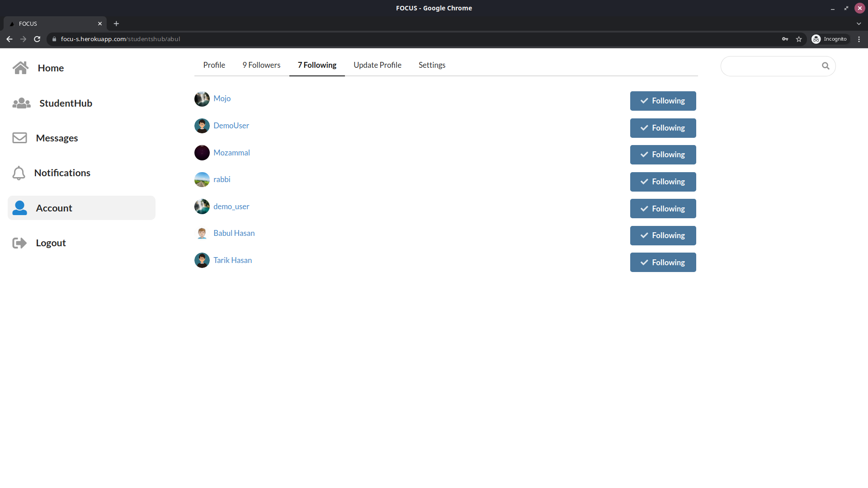
Task: Unfollow Tarik Hasan via Following button
Action: (663, 262)
